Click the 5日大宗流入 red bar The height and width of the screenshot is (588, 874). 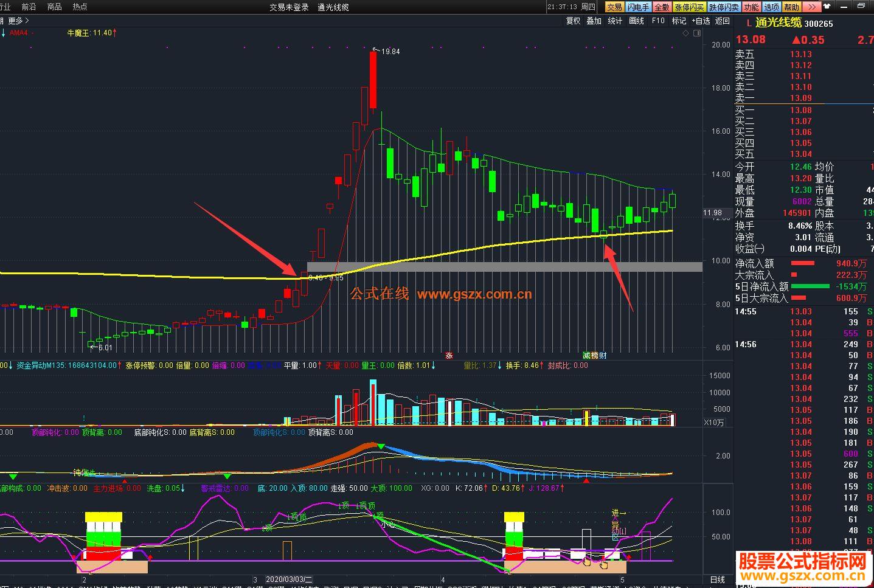pyautogui.click(x=798, y=298)
